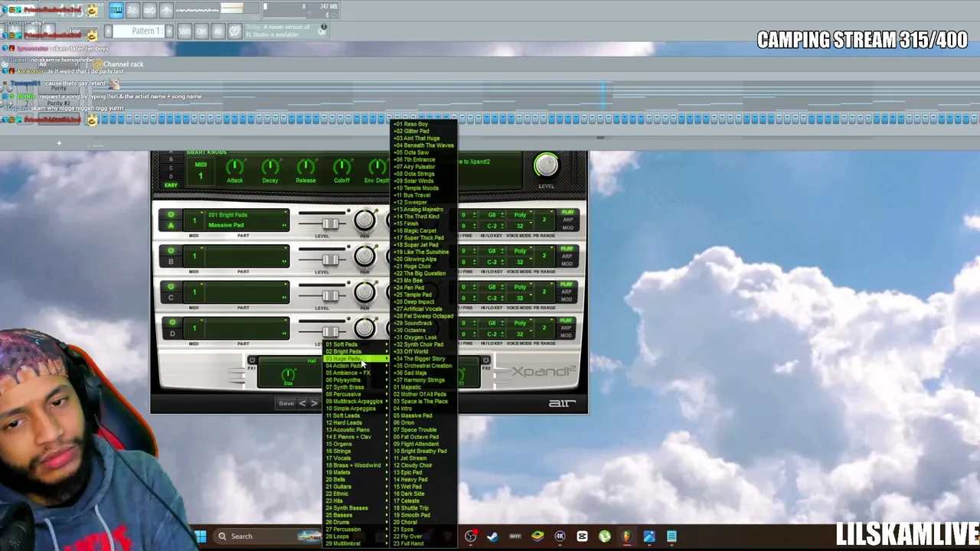This screenshot has height=551, width=980.
Task: Click the Xpand!2 Save button
Action: pyautogui.click(x=286, y=403)
